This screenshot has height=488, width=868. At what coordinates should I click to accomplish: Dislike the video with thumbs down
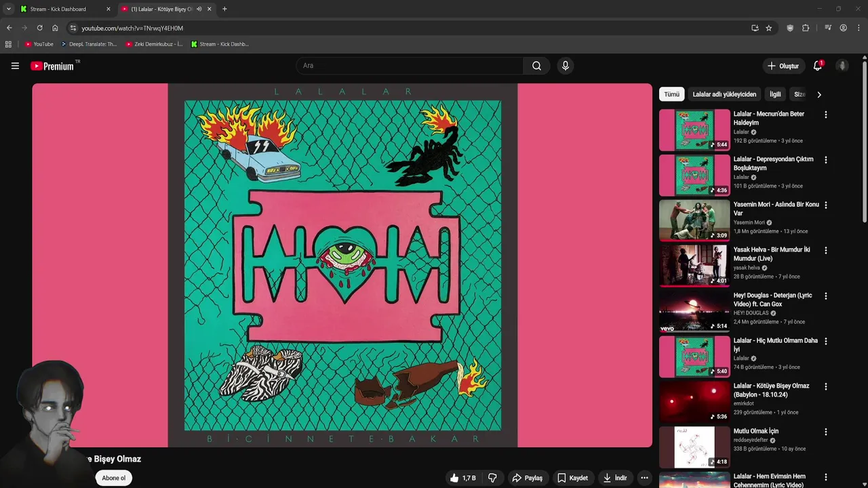click(x=492, y=478)
